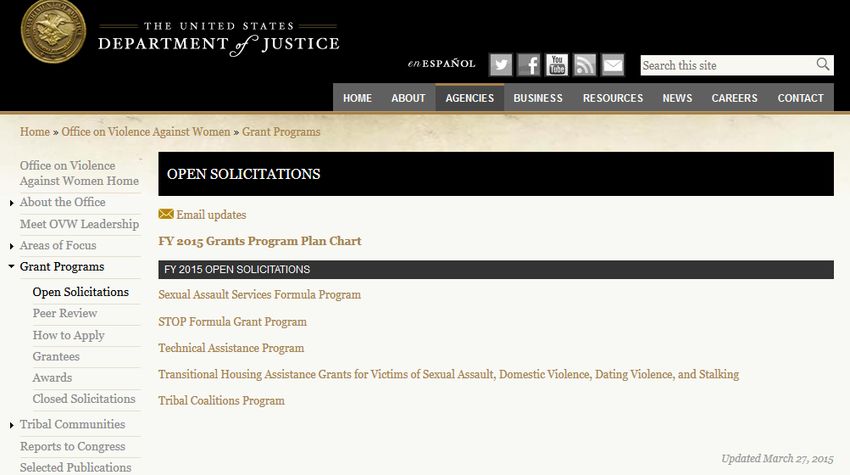This screenshot has width=850, height=475.
Task: Switch to en Español version
Action: 441,63
